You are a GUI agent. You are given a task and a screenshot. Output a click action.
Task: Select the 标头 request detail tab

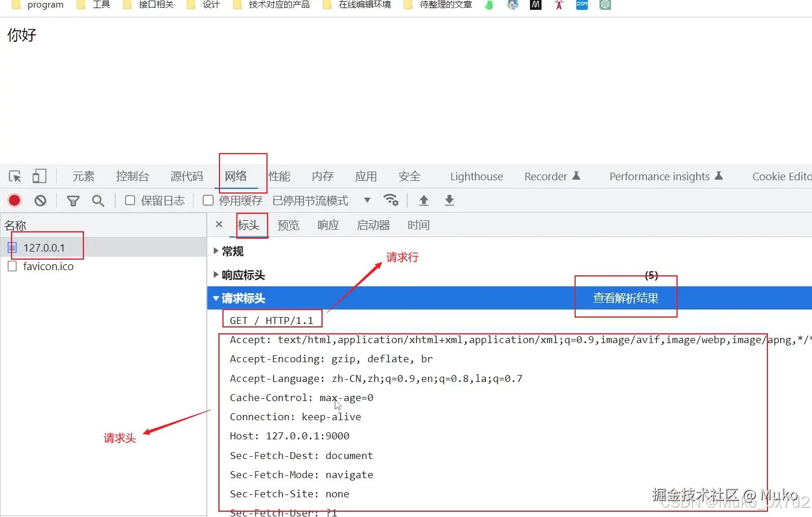[x=248, y=225]
